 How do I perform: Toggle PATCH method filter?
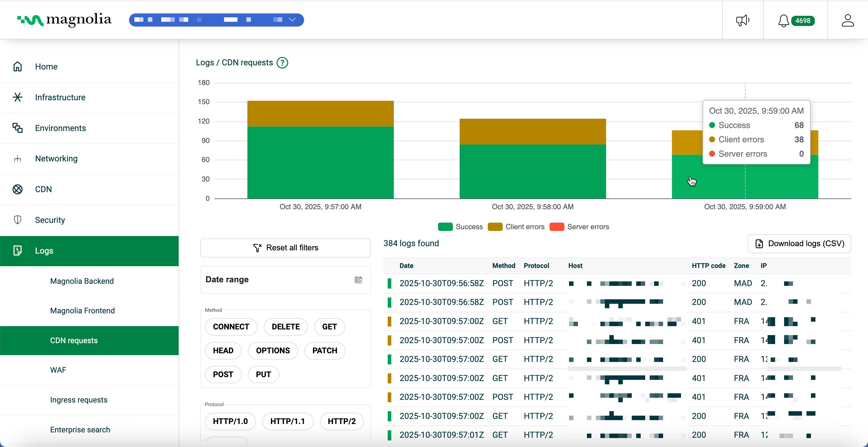(324, 351)
